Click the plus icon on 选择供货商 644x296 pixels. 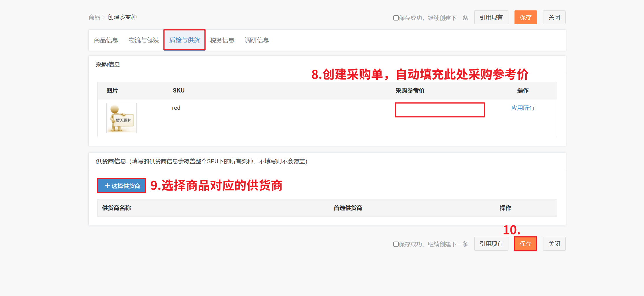[x=107, y=186]
